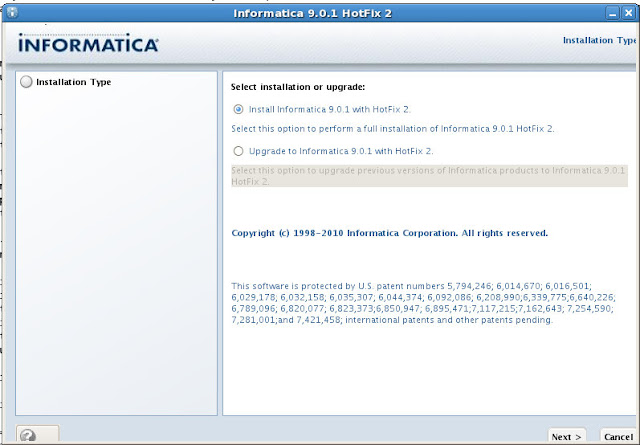Click the title 'Informatica 9.0.1 HotFix 2'
Viewport: 640px width, 445px height.
pyautogui.click(x=313, y=13)
